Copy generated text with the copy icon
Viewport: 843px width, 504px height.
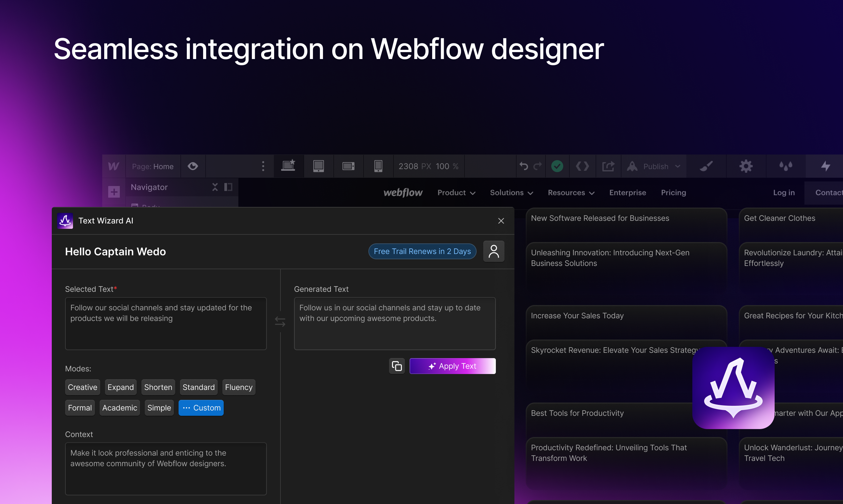[397, 366]
